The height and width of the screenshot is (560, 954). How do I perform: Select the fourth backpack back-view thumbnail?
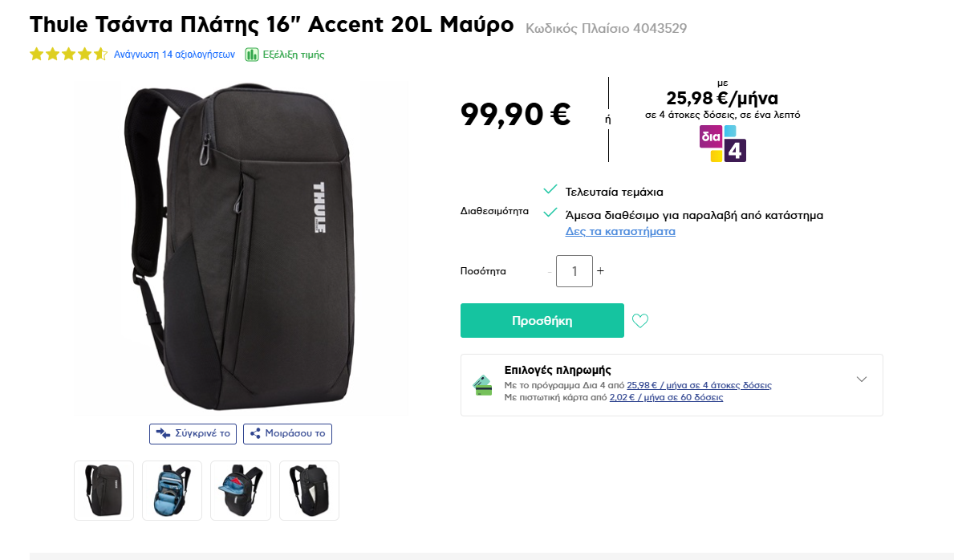[309, 491]
